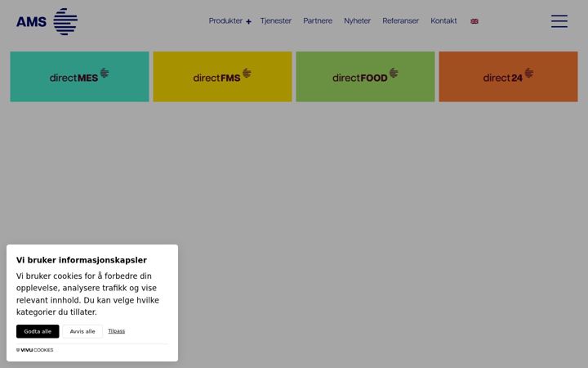The image size is (588, 368).
Task: Open the teal directMES product tile
Action: pyautogui.click(x=79, y=77)
